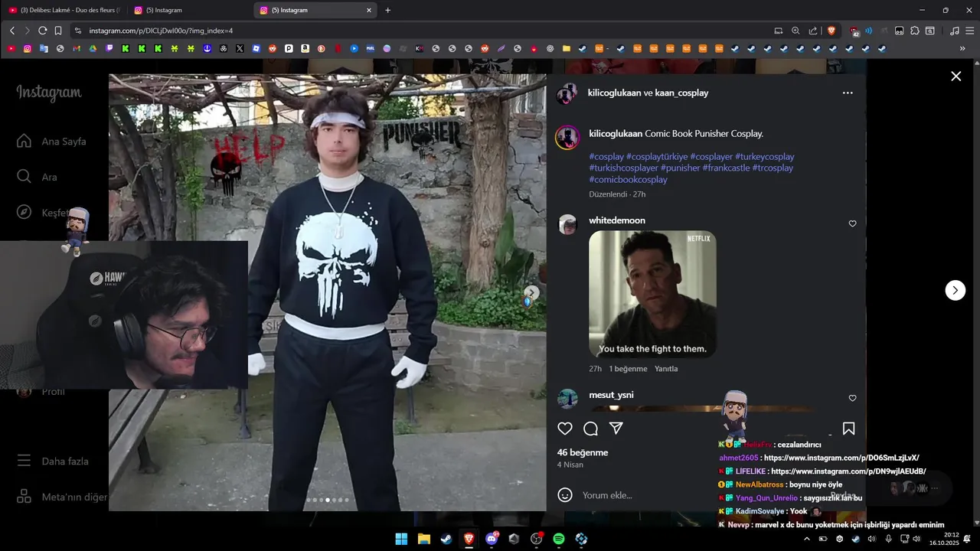Open the site settings icon in address bar

coord(78,31)
